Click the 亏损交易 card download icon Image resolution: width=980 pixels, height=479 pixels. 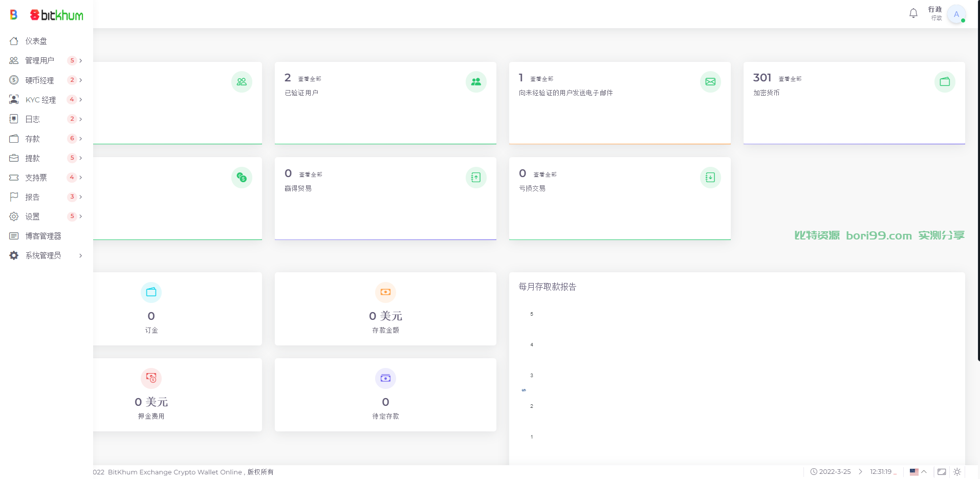(x=710, y=178)
